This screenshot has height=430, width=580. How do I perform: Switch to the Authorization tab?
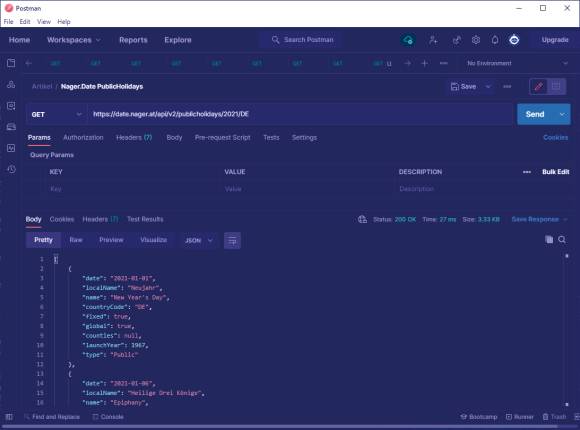click(x=83, y=138)
